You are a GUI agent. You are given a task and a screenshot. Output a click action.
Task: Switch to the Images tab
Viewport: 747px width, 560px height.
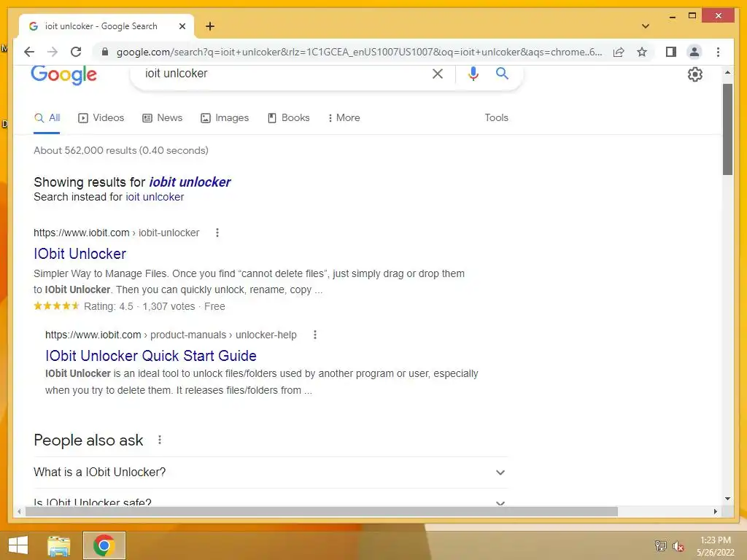coord(225,117)
